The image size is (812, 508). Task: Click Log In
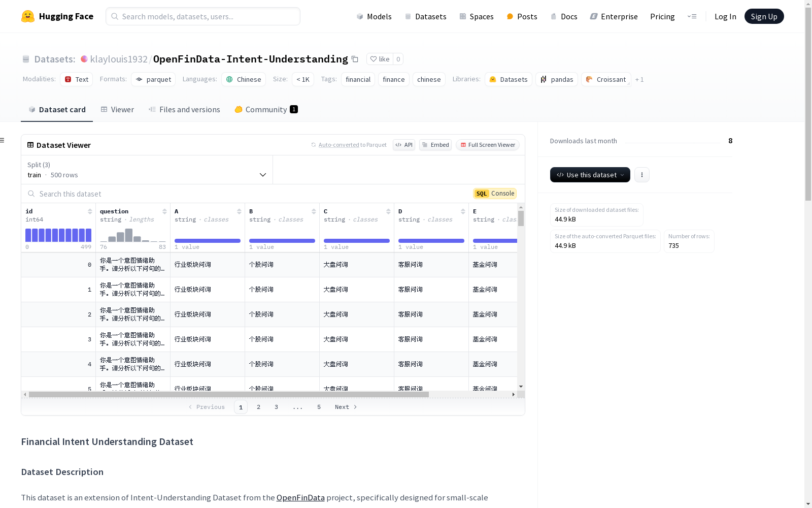point(725,16)
